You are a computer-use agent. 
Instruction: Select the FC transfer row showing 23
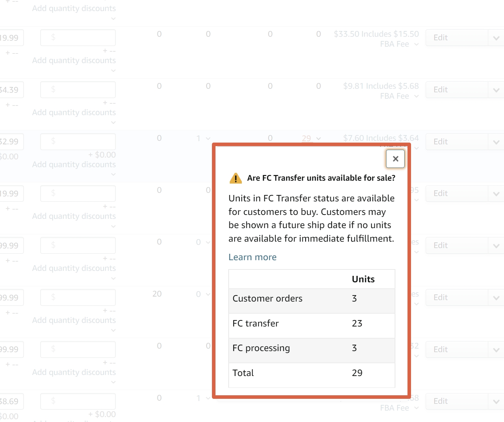point(311,324)
